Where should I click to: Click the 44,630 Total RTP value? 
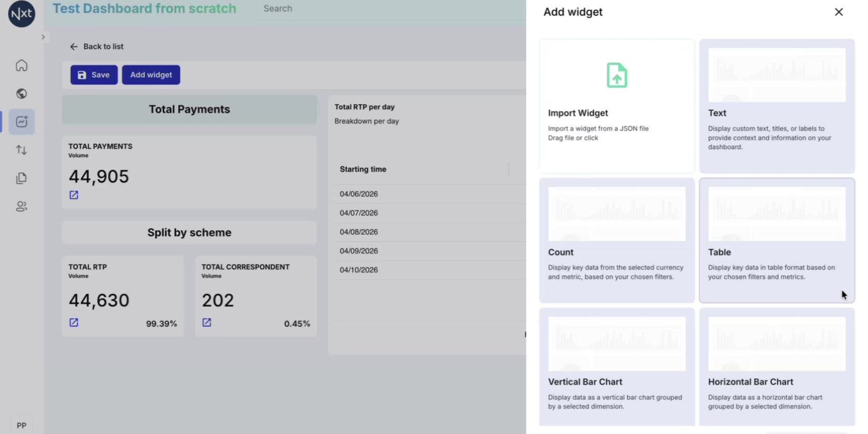99,301
